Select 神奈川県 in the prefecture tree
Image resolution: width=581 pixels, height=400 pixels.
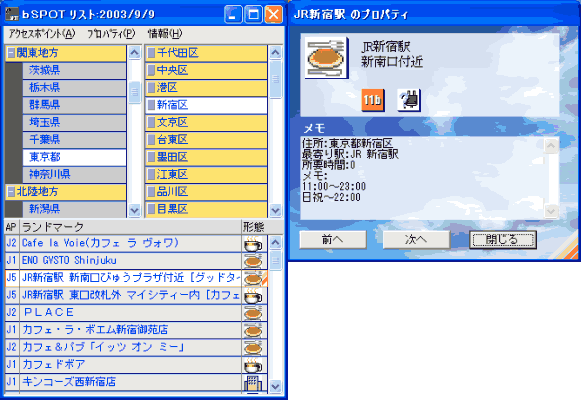tap(74, 174)
